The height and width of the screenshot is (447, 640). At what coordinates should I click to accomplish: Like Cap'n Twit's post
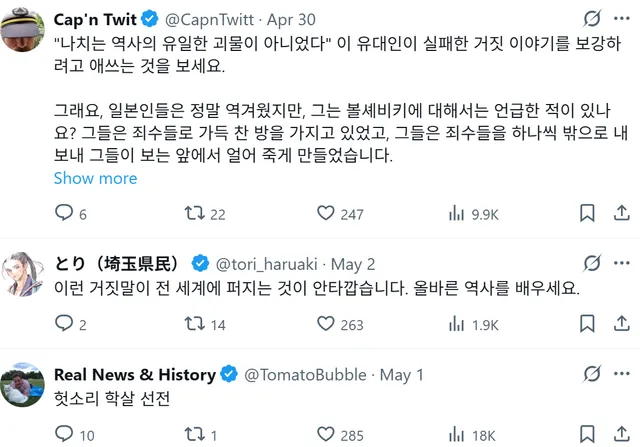(x=325, y=213)
